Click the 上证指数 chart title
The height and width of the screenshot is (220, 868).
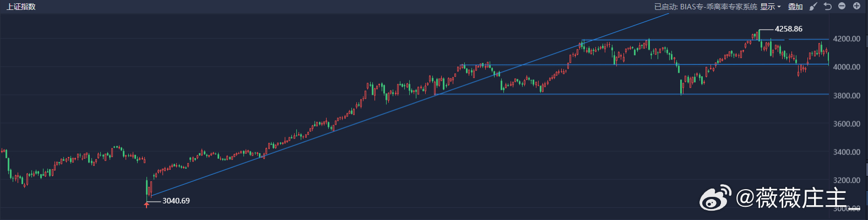coord(21,7)
